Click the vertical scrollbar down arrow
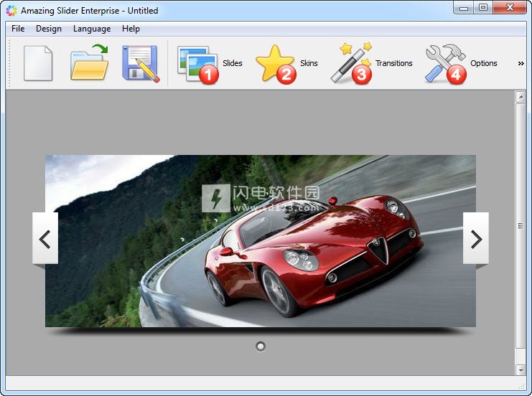 521,369
